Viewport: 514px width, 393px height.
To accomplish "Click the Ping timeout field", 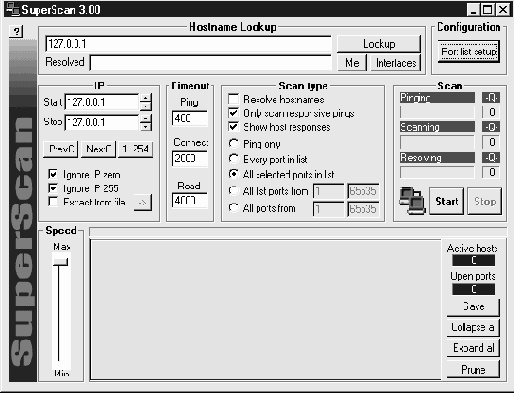I will [190, 118].
